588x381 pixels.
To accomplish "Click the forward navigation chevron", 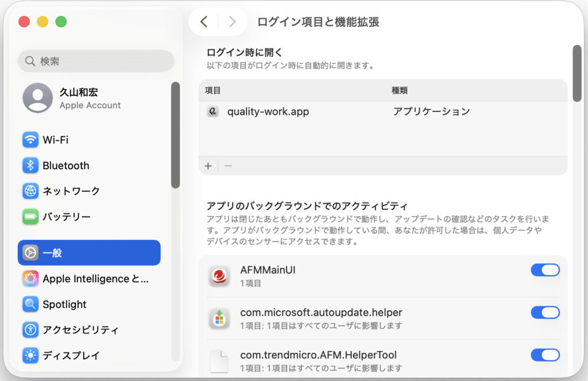I will click(232, 22).
